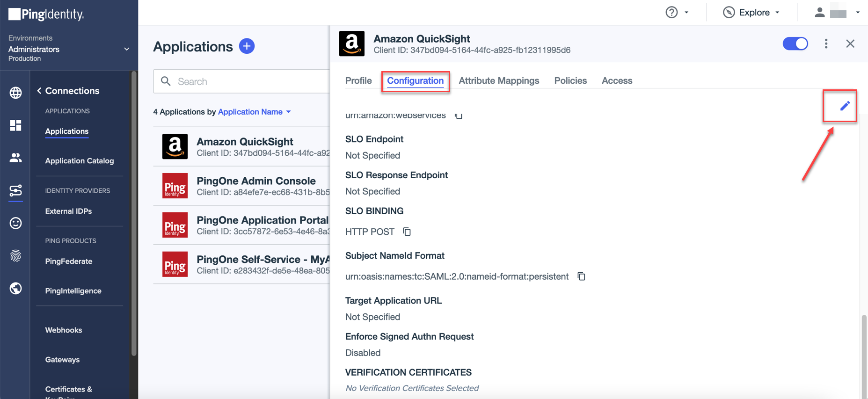Click Amazon logo in details panel header
Image resolution: width=868 pixels, height=399 pixels.
point(352,44)
